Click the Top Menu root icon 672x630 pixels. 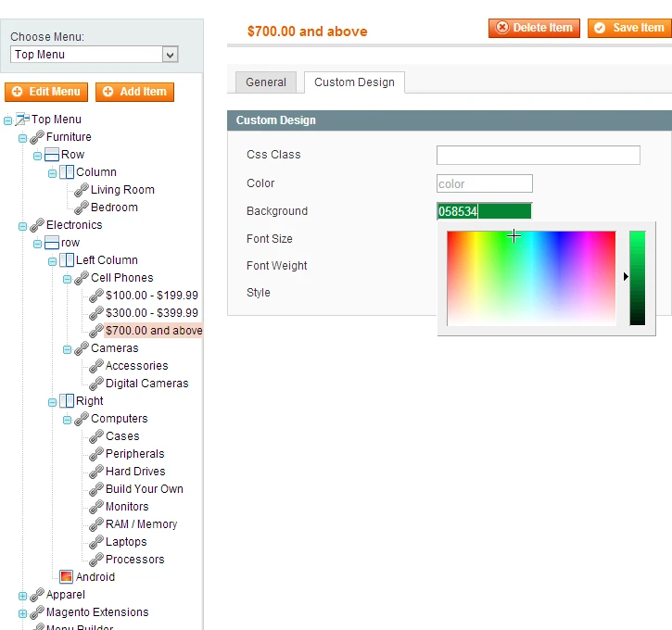click(x=22, y=120)
